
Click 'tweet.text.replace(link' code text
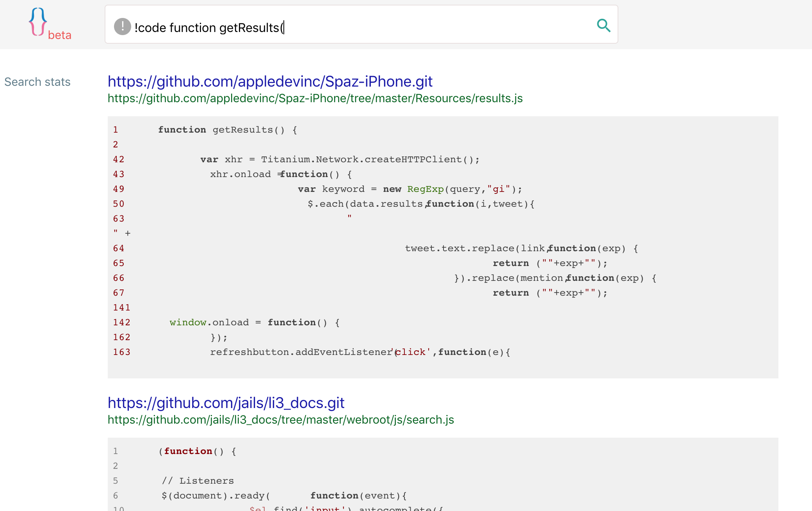[x=475, y=248]
